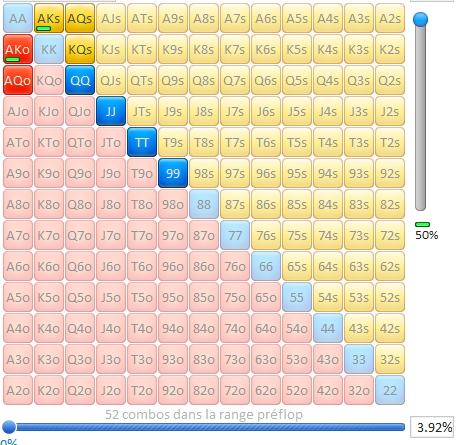The image size is (461, 445).
Task: Select the AQs suited hand
Action: (x=80, y=18)
